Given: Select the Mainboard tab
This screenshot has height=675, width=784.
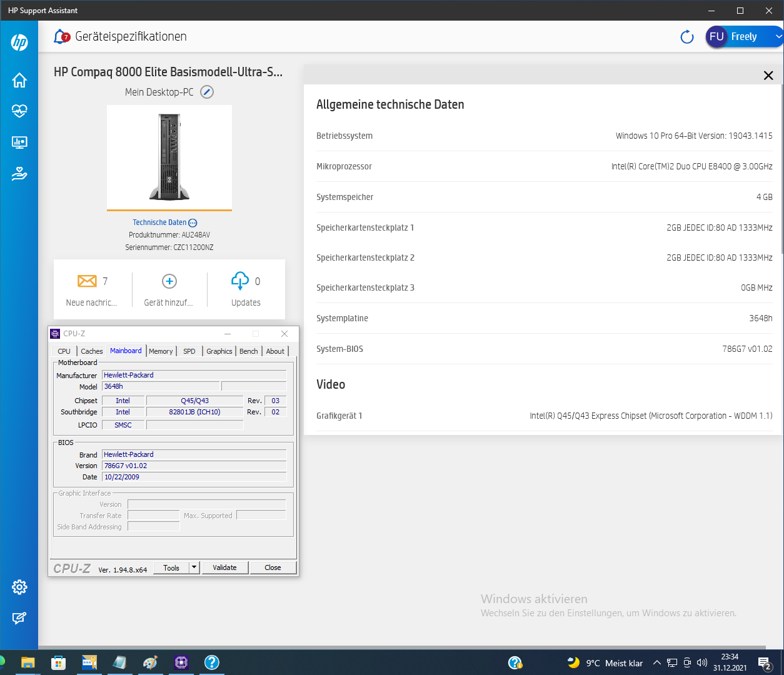Looking at the screenshot, I should 126,351.
